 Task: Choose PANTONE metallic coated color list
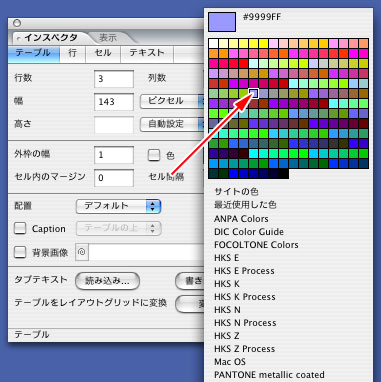pos(269,375)
